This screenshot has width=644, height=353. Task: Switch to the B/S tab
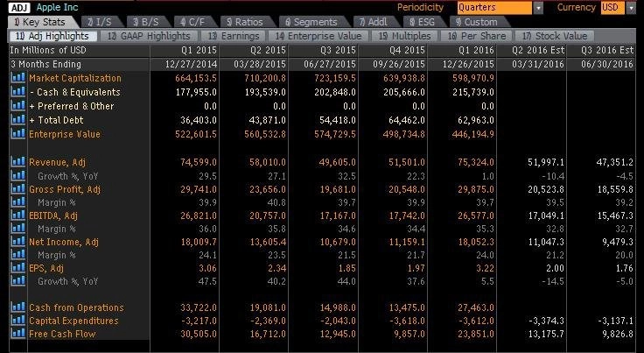pos(146,22)
